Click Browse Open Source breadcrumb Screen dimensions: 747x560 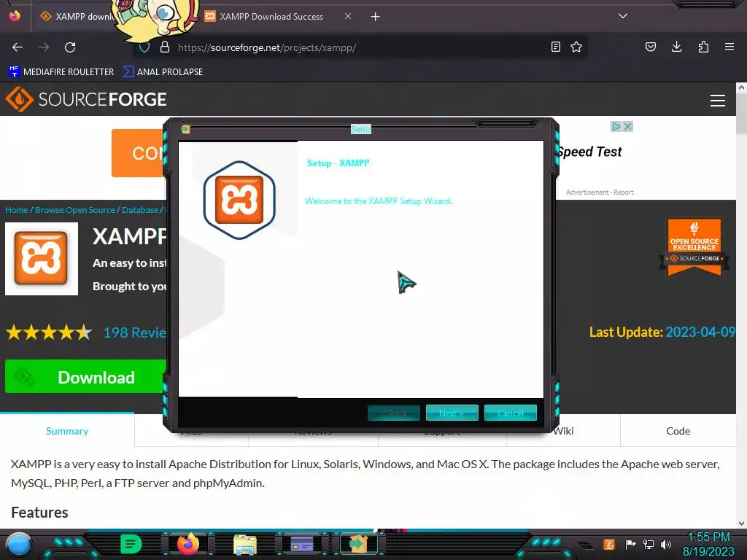point(75,210)
